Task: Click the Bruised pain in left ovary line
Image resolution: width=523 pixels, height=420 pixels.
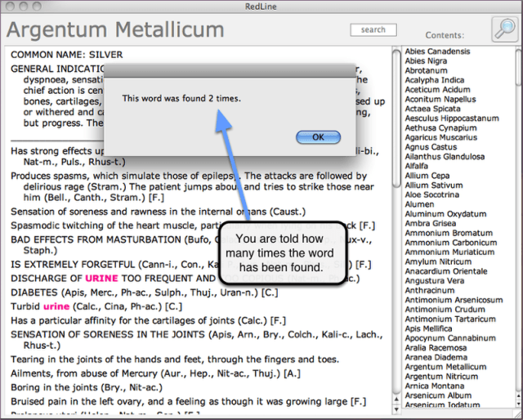Action: click(189, 401)
